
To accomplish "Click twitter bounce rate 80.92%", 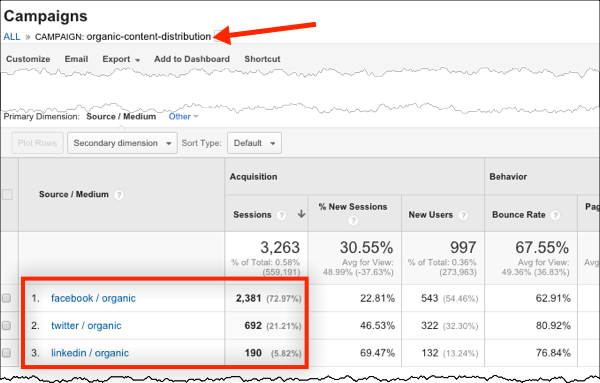I will click(553, 326).
